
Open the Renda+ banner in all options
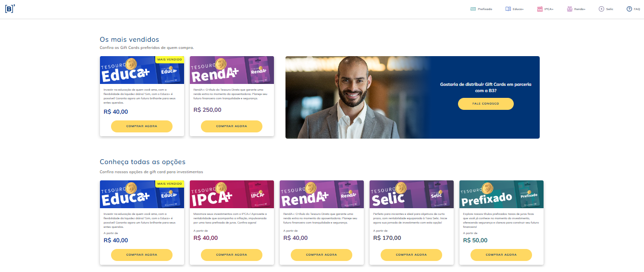322,194
